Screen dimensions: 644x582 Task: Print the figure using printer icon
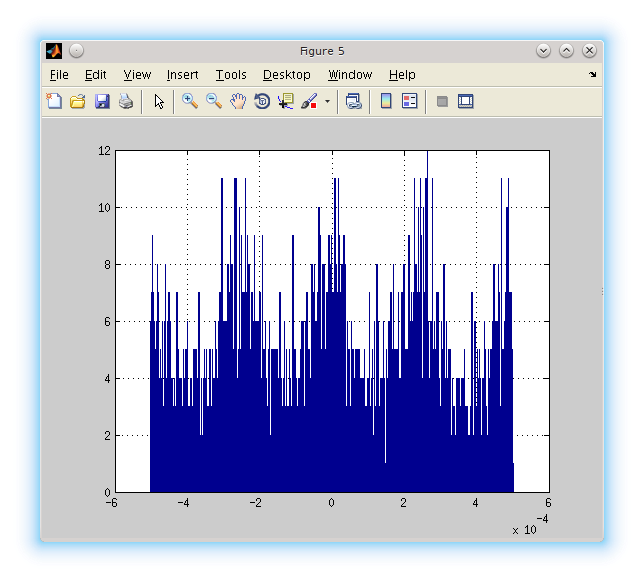pyautogui.click(x=126, y=101)
